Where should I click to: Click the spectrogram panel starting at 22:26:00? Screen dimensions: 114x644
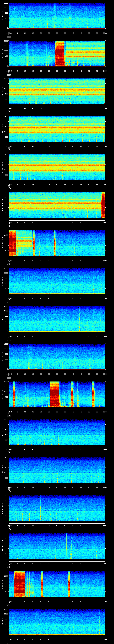(x=57, y=167)
